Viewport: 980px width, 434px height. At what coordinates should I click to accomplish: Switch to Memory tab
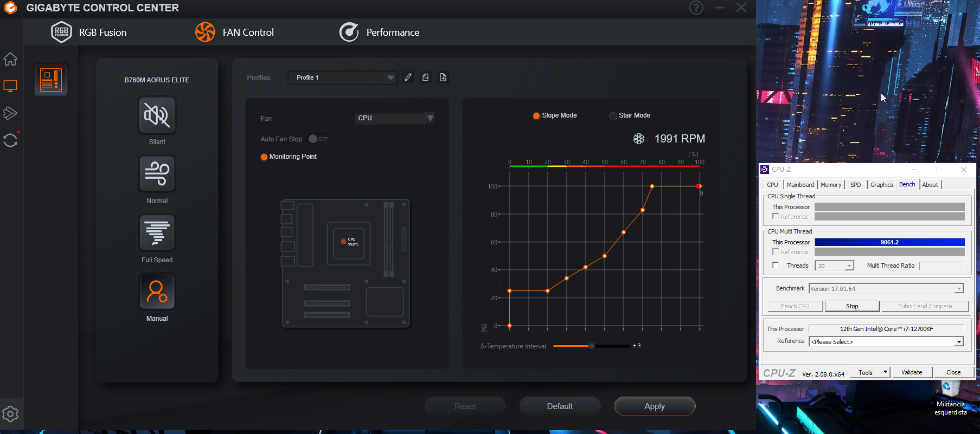point(831,185)
